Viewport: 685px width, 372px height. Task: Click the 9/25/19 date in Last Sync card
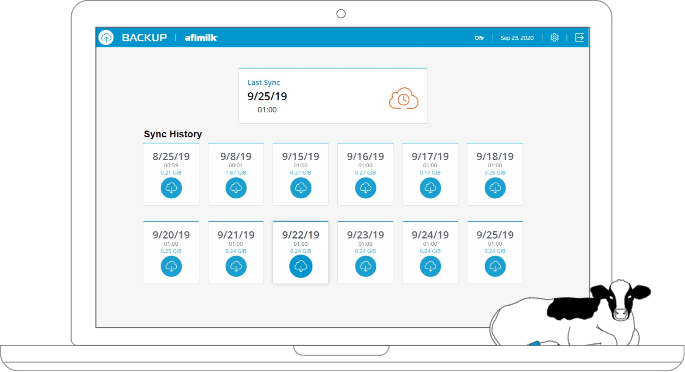point(267,96)
